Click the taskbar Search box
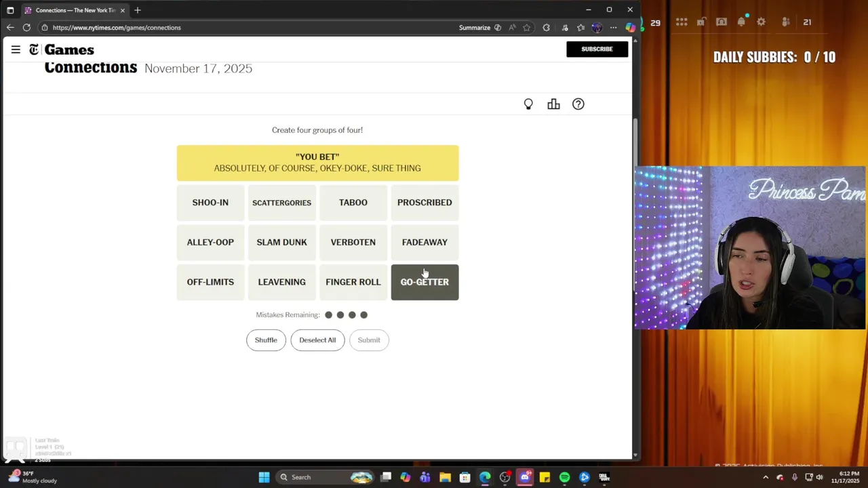The height and width of the screenshot is (488, 868). point(327,477)
